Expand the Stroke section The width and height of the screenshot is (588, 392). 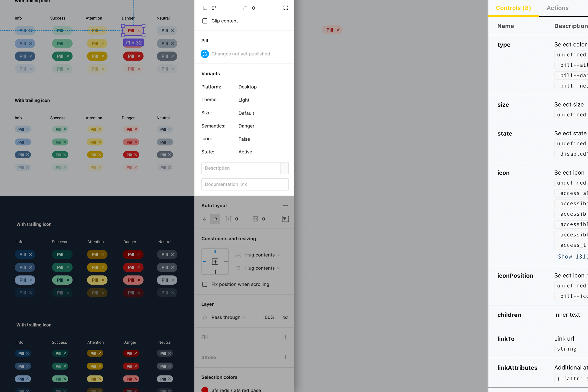[x=285, y=357]
